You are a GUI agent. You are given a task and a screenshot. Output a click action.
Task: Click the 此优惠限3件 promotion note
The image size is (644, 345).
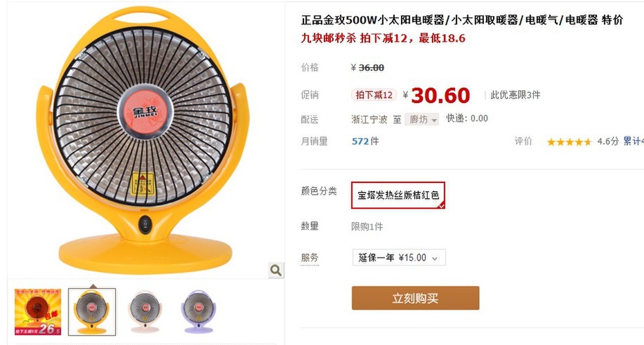click(x=515, y=95)
